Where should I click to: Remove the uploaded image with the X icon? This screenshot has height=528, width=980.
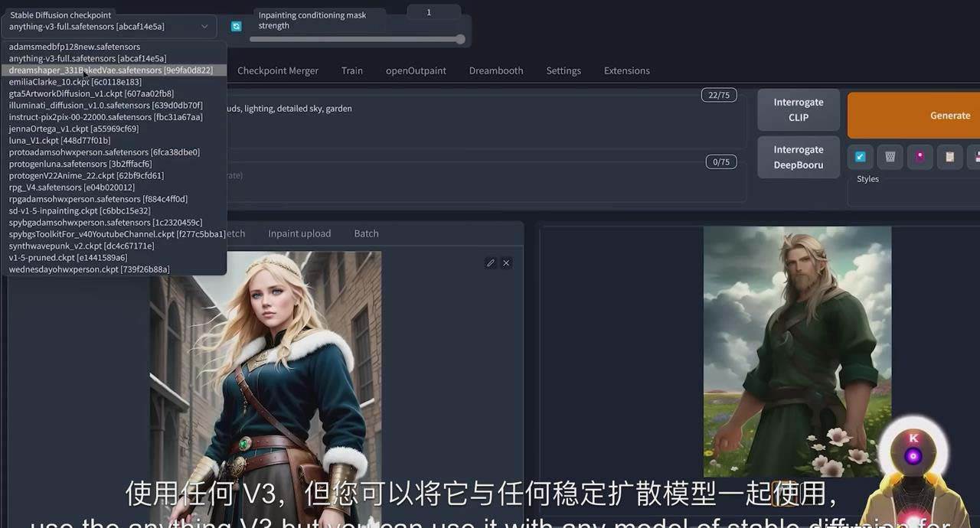click(x=505, y=262)
